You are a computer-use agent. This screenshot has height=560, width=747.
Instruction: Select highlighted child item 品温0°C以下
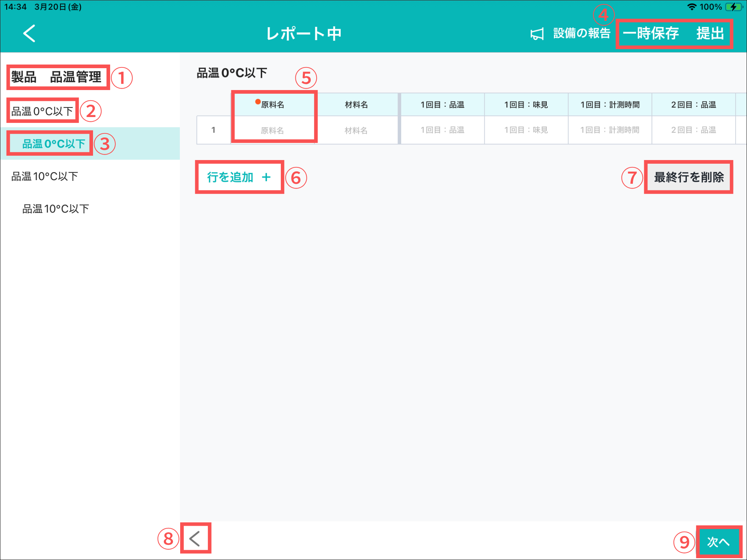tap(54, 144)
